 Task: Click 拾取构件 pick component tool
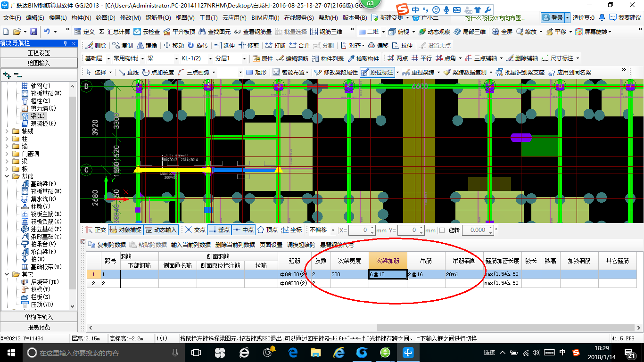(363, 58)
